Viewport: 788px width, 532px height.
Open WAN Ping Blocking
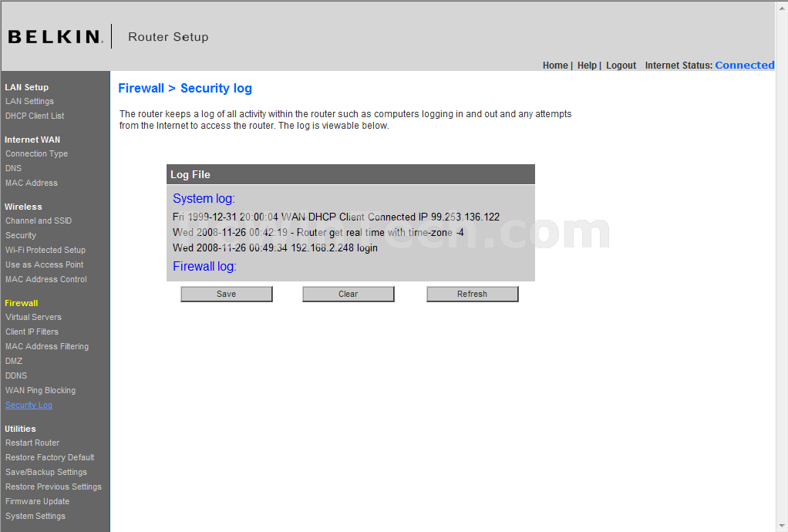point(40,390)
